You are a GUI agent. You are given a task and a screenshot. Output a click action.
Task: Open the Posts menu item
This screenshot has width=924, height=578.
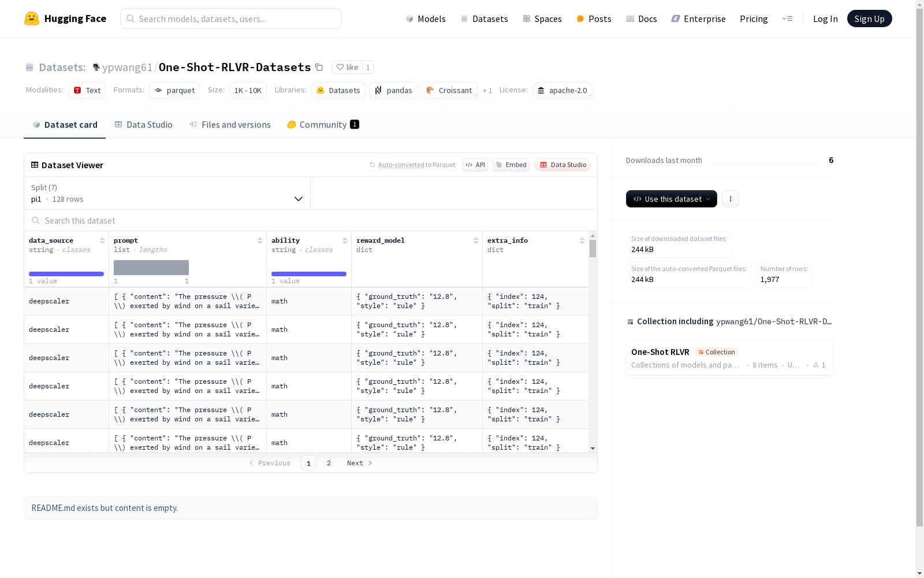(x=594, y=18)
